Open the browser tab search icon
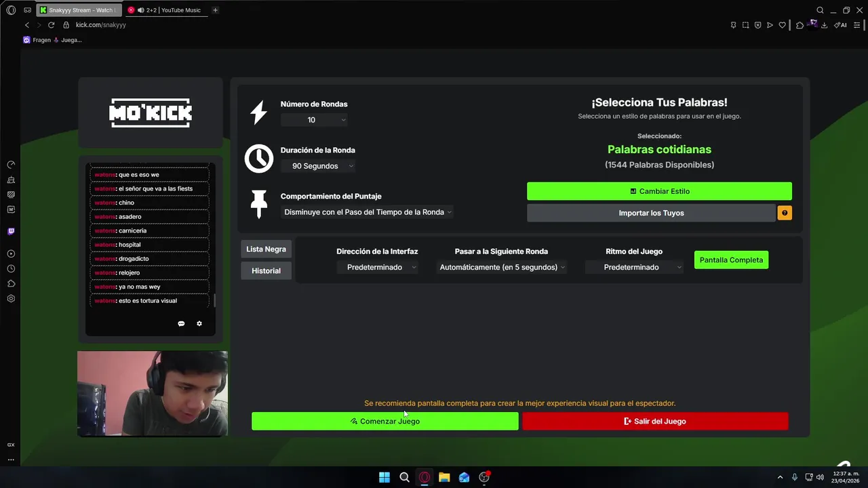Image resolution: width=868 pixels, height=488 pixels. (x=820, y=10)
